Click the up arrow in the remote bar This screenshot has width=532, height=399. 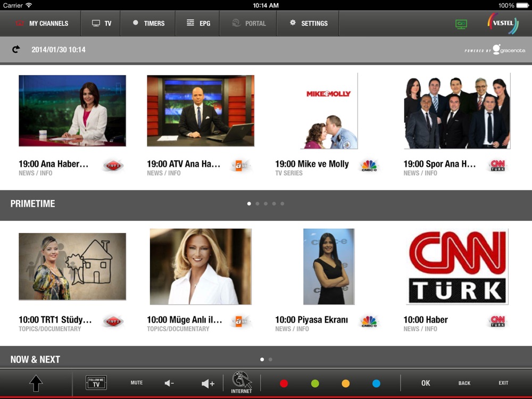pos(36,384)
